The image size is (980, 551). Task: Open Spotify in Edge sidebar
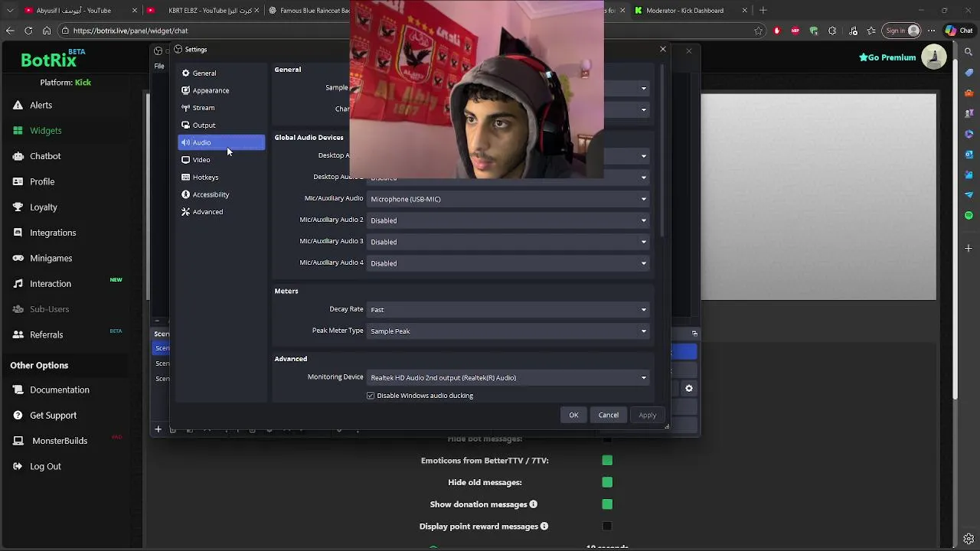969,215
